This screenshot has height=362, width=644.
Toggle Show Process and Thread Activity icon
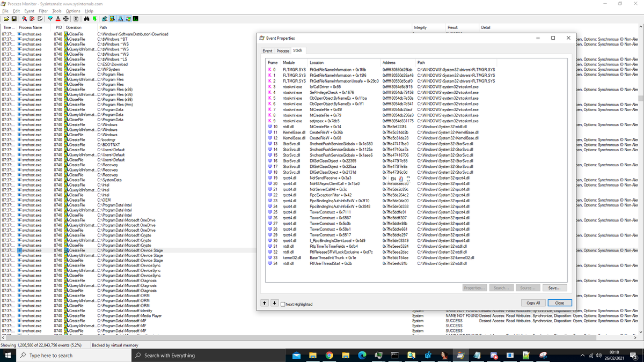click(x=128, y=19)
